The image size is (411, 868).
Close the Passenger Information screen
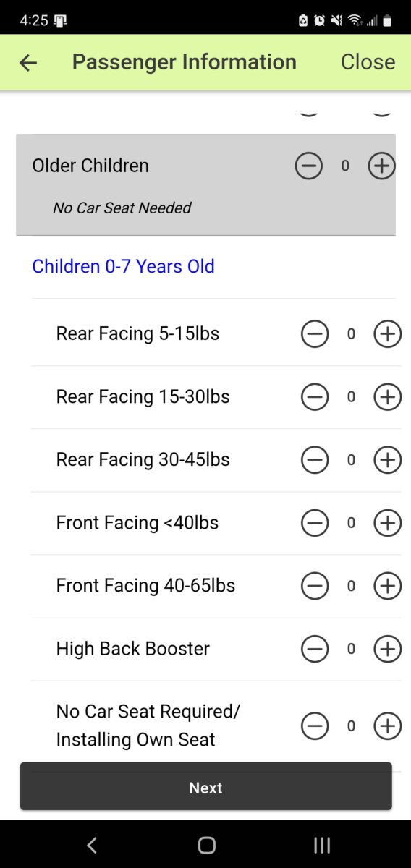click(x=368, y=62)
